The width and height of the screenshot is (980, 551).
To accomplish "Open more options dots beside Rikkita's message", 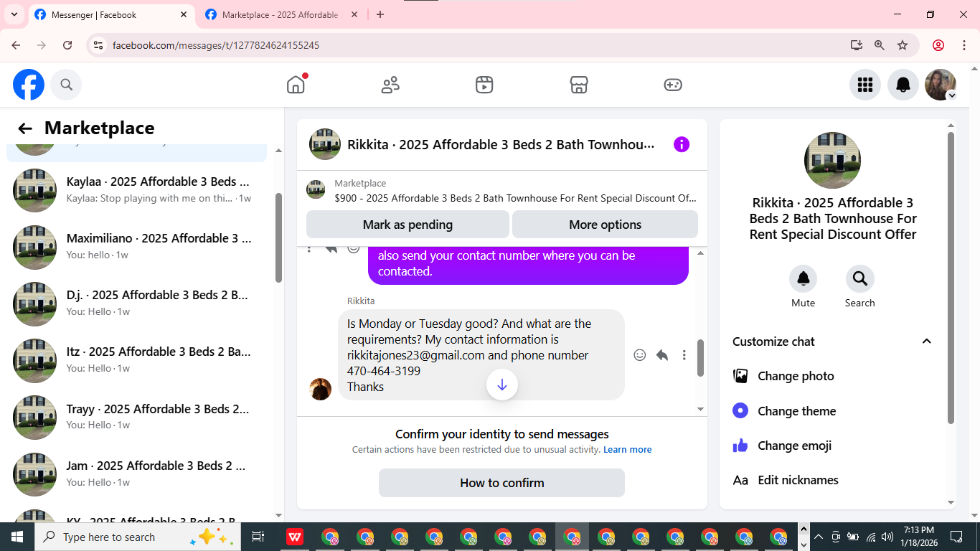I will point(684,355).
